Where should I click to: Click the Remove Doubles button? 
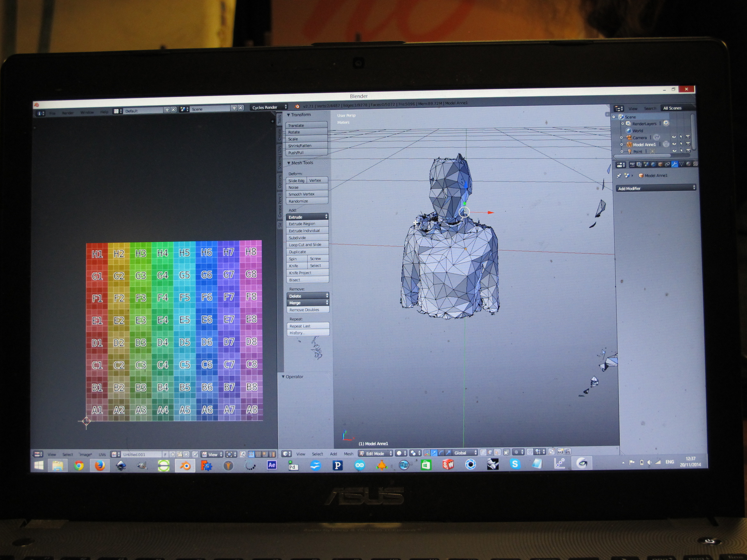click(308, 310)
